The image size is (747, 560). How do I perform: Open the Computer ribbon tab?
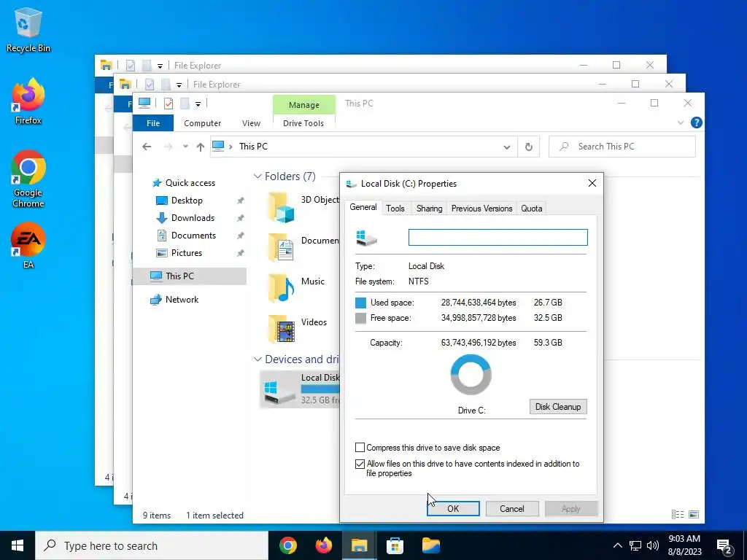(203, 122)
